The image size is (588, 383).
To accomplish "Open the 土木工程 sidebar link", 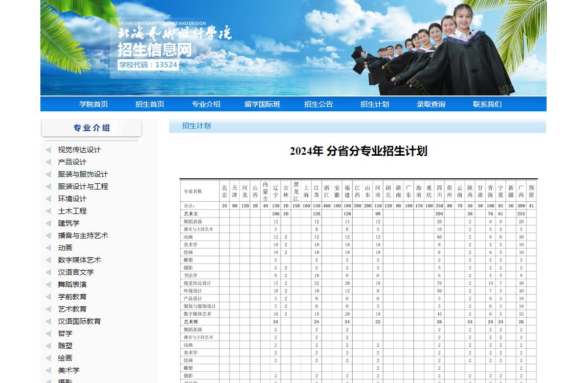I will [x=73, y=211].
